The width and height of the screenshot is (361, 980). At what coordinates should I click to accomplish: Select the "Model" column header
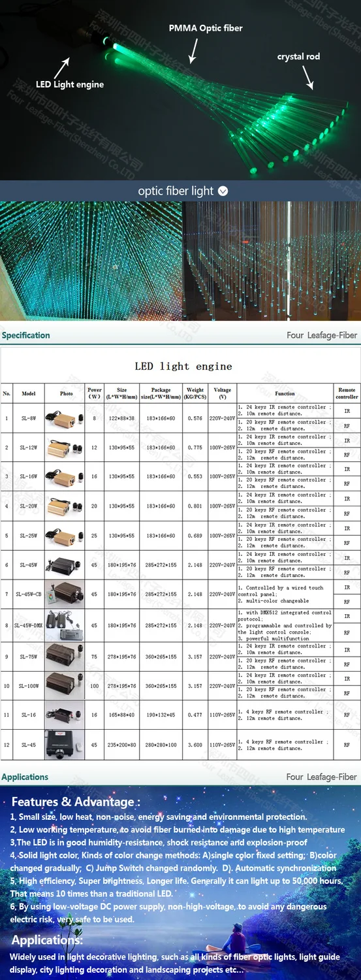[x=29, y=393]
